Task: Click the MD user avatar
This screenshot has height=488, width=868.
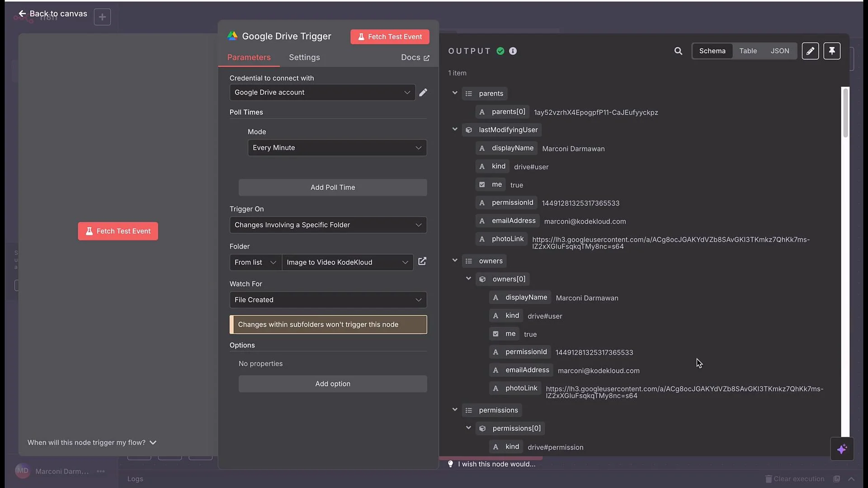Action: pyautogui.click(x=23, y=471)
